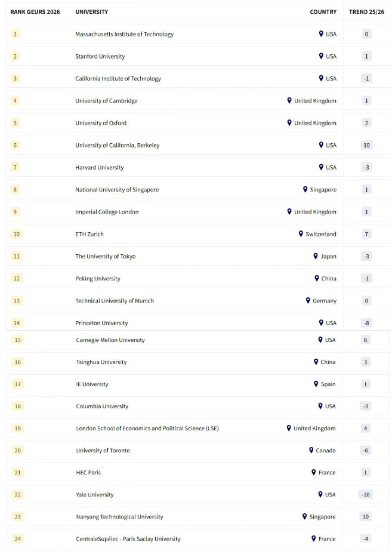Open London School of Economics and Political Science
The image size is (392, 552).
147,428
